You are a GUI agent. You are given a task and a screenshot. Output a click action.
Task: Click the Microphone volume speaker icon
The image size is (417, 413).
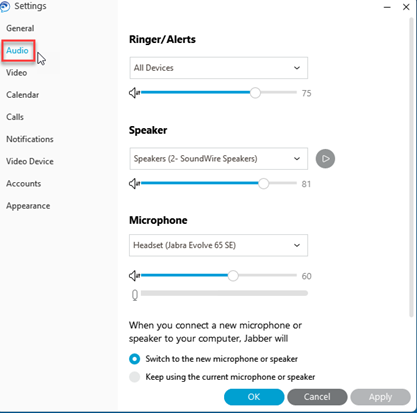point(134,276)
